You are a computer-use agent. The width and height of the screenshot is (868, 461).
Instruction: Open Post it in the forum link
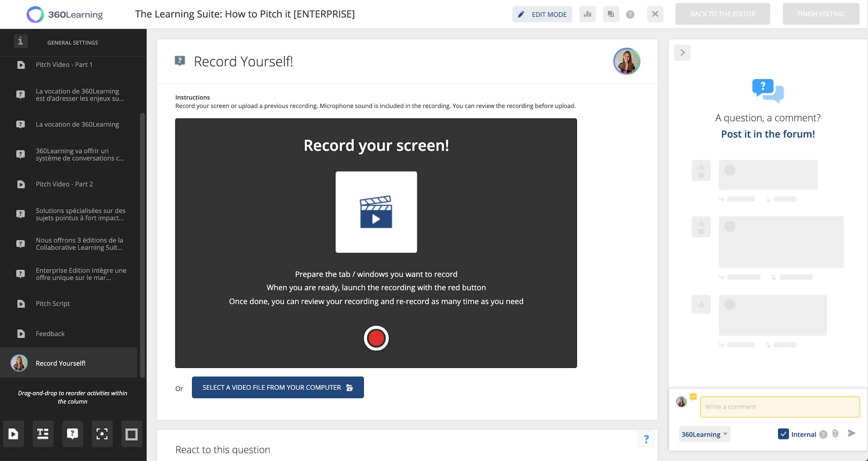(767, 134)
